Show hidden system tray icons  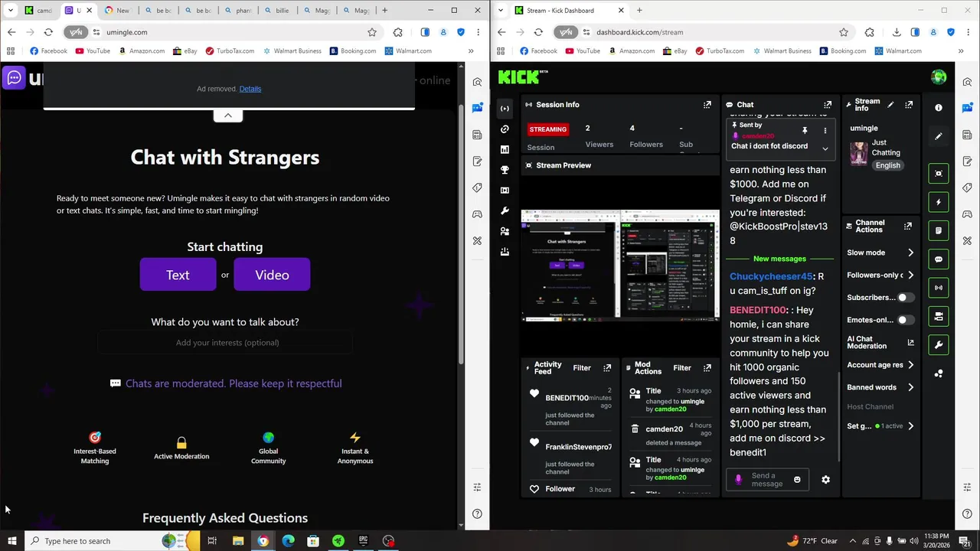coord(853,541)
